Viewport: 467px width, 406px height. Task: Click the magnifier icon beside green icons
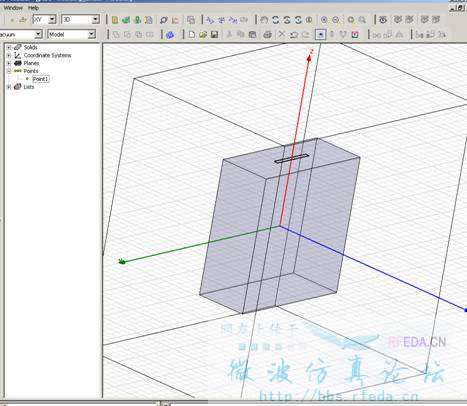[x=163, y=20]
